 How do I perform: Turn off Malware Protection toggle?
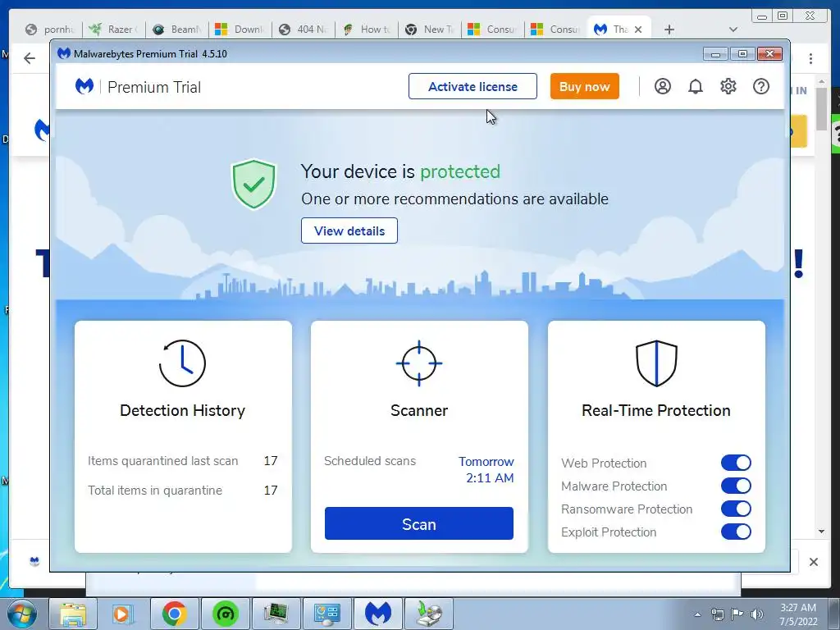736,486
